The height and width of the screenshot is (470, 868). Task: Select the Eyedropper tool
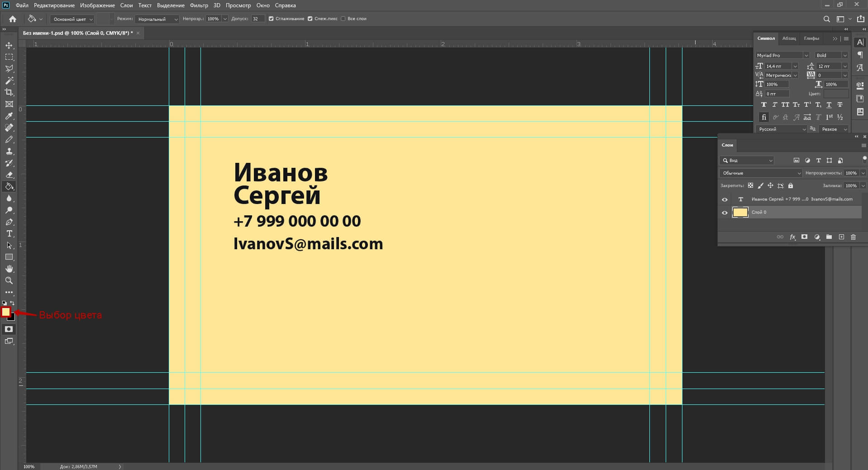[9, 116]
